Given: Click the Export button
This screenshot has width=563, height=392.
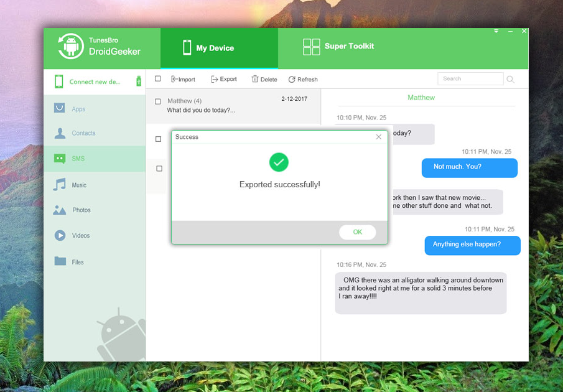Looking at the screenshot, I should pyautogui.click(x=224, y=79).
